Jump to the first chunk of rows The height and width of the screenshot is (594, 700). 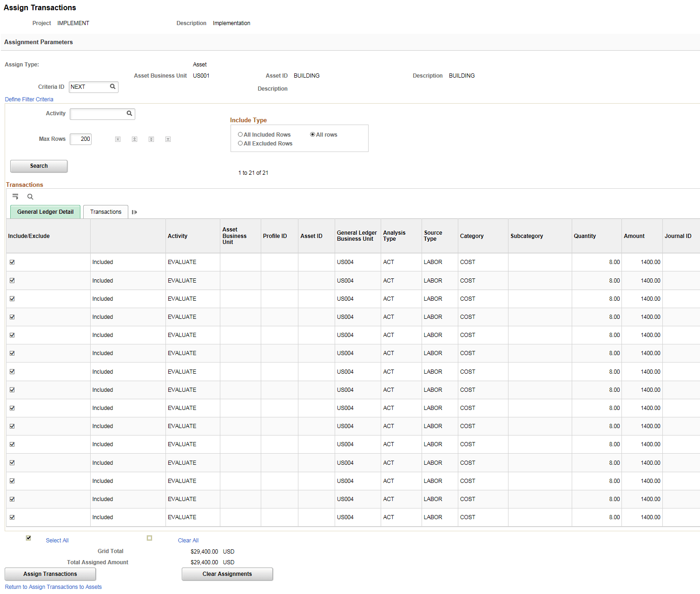coord(118,139)
